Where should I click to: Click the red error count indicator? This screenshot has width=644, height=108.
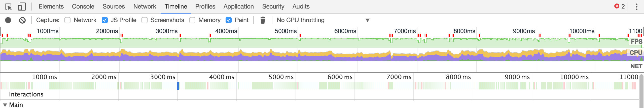(x=620, y=6)
